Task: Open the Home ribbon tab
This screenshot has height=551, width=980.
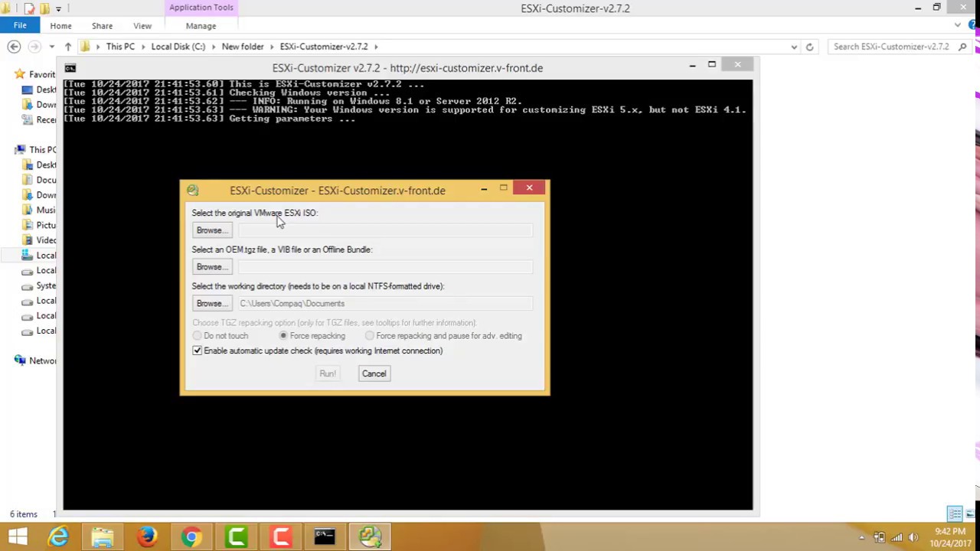Action: (60, 26)
